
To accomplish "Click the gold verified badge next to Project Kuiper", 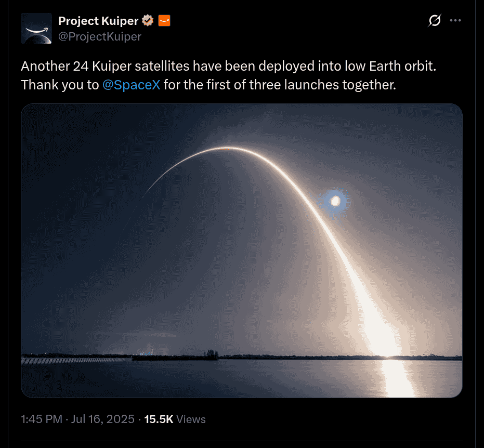I will 147,20.
